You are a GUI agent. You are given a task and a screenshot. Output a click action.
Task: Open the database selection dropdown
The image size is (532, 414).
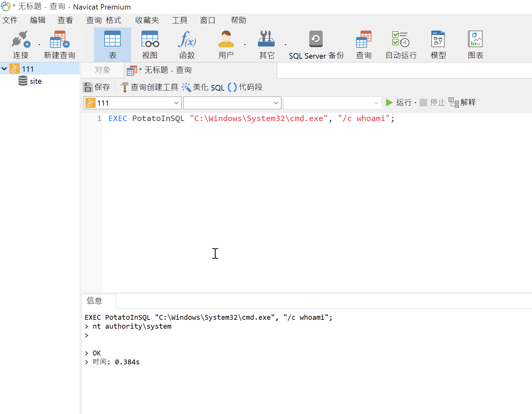click(232, 103)
